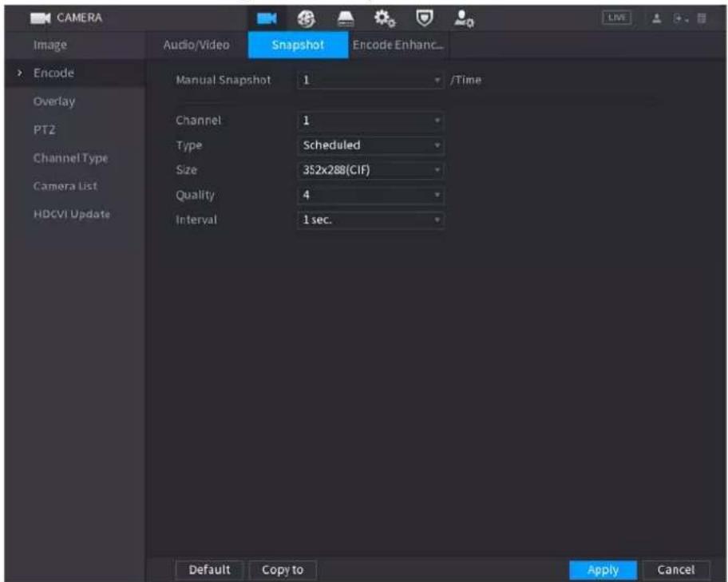Click the user profile icon at top right

tap(656, 18)
